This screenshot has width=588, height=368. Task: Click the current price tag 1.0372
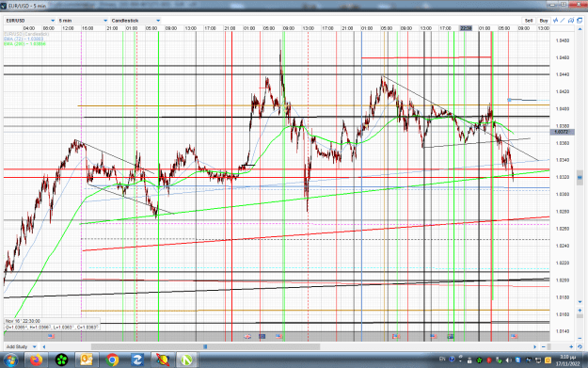562,132
